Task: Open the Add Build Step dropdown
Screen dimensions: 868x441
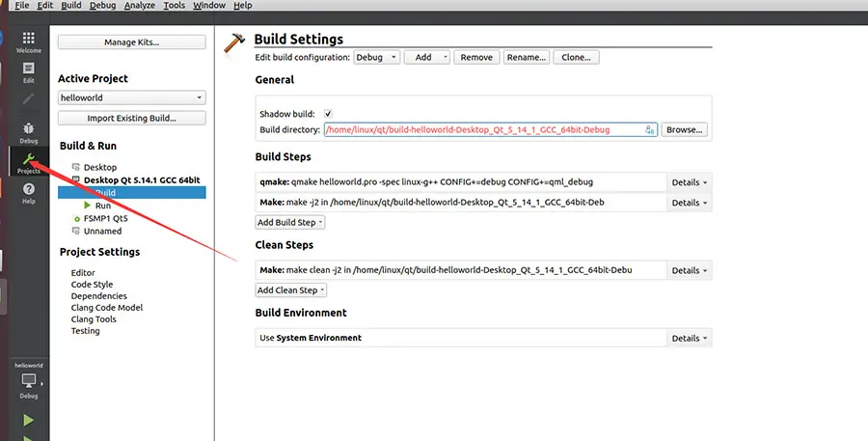Action: (x=290, y=222)
